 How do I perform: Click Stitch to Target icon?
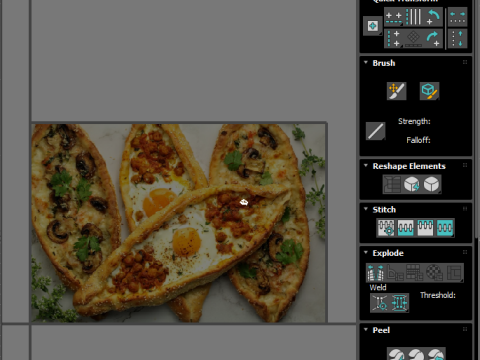pyautogui.click(x=386, y=228)
